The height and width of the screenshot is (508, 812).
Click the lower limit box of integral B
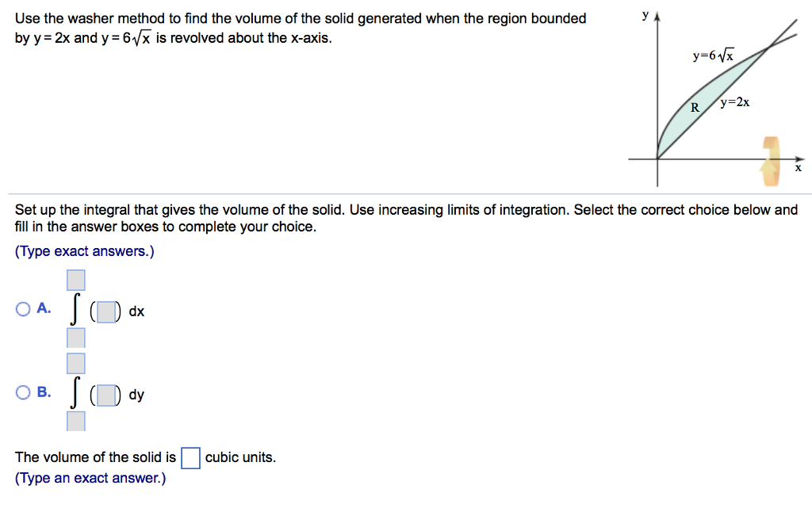(75, 421)
